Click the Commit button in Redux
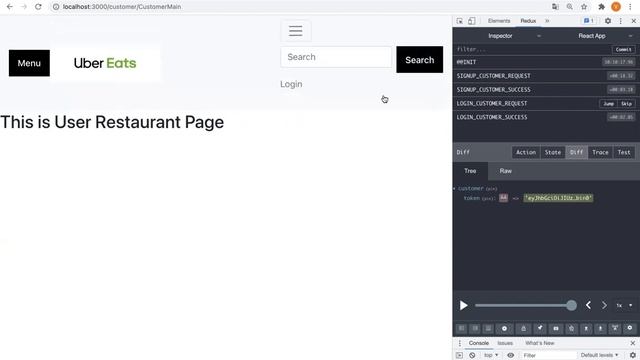 click(x=623, y=49)
